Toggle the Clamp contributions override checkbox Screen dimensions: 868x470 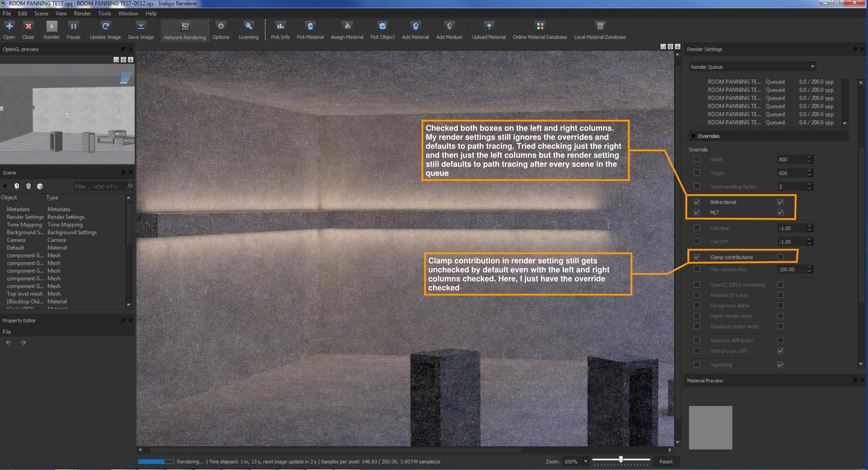(697, 257)
